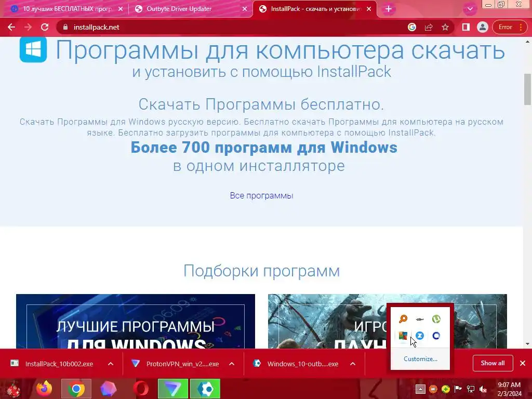Click the page vertical scrollbar thumb
The height and width of the screenshot is (399, 532).
coord(527,89)
